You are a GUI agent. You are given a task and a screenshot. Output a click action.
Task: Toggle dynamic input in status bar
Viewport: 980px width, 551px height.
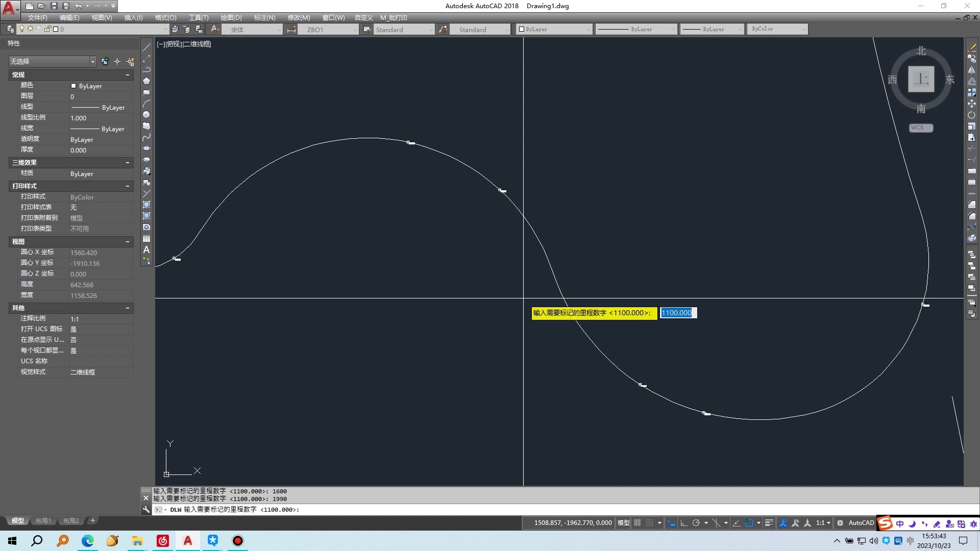click(x=671, y=523)
